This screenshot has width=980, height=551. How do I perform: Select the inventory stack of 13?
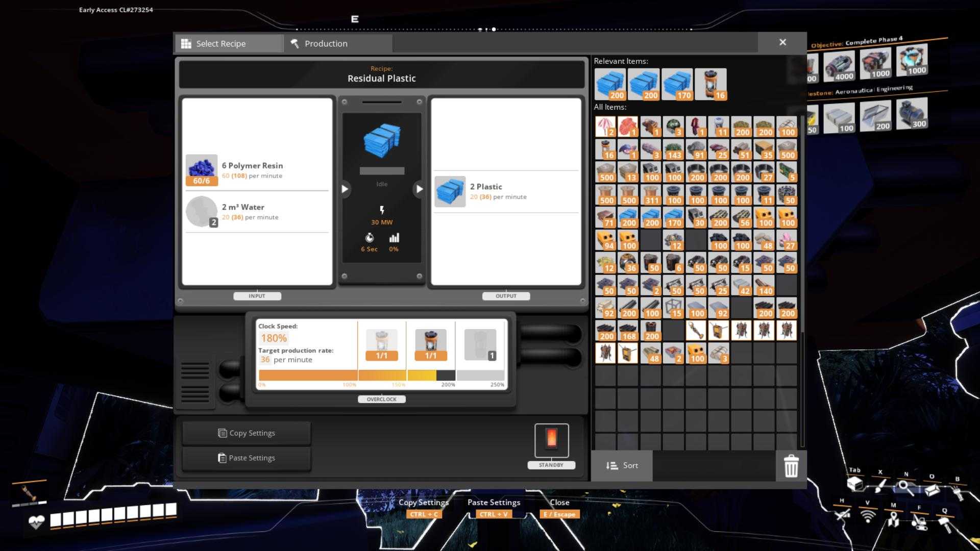click(x=628, y=172)
